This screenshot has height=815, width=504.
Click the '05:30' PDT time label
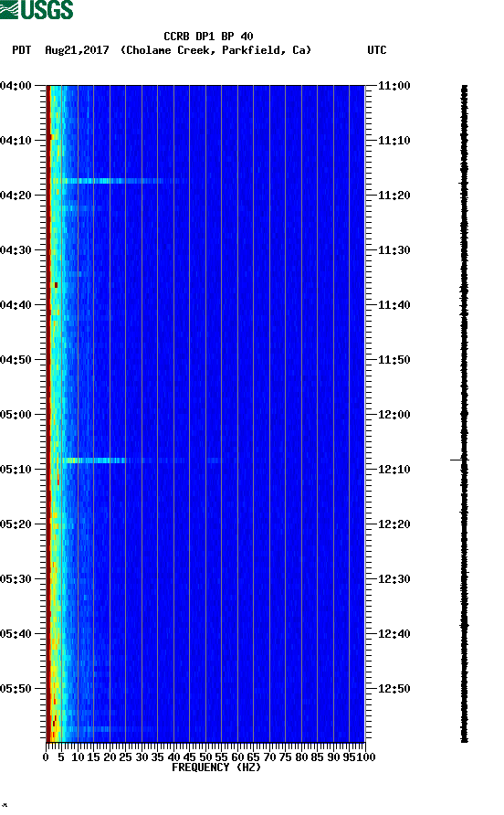pyautogui.click(x=16, y=579)
